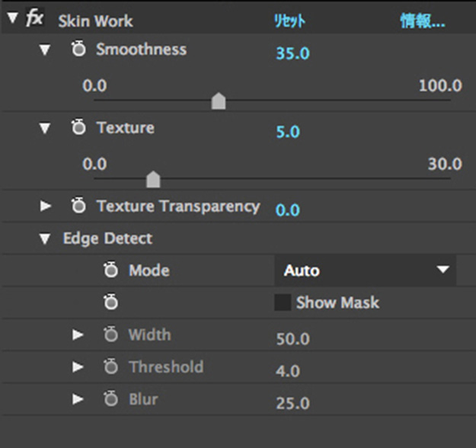Click the Texture slider handle
Screen dimensions: 476x448
[153, 180]
